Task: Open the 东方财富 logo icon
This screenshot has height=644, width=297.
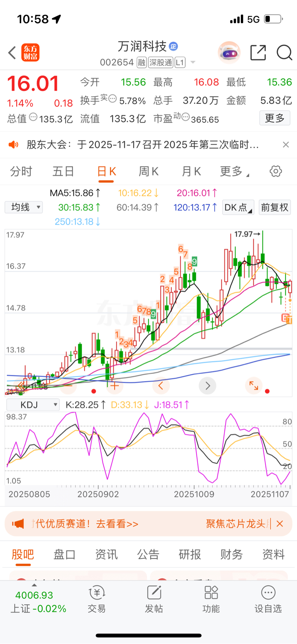Action: (30, 53)
